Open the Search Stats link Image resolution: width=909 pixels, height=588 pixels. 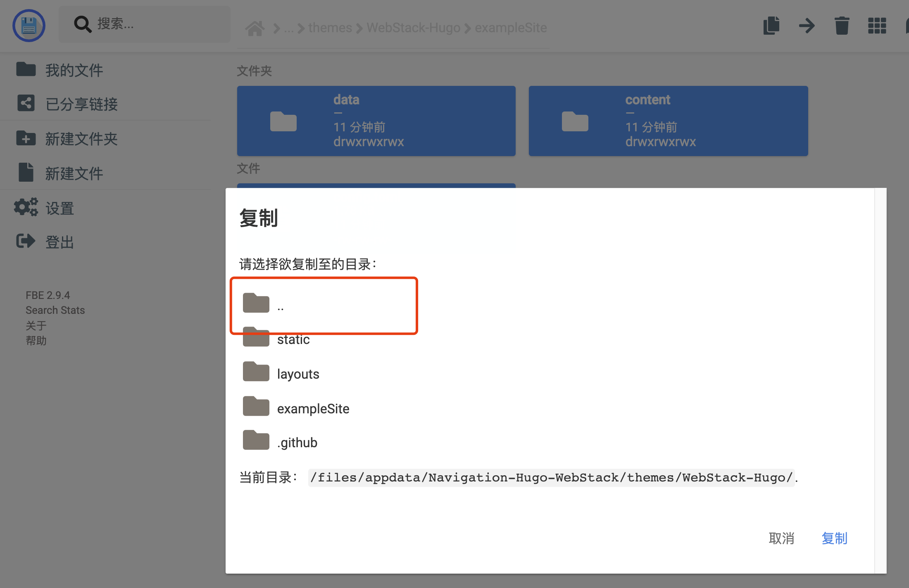55,310
